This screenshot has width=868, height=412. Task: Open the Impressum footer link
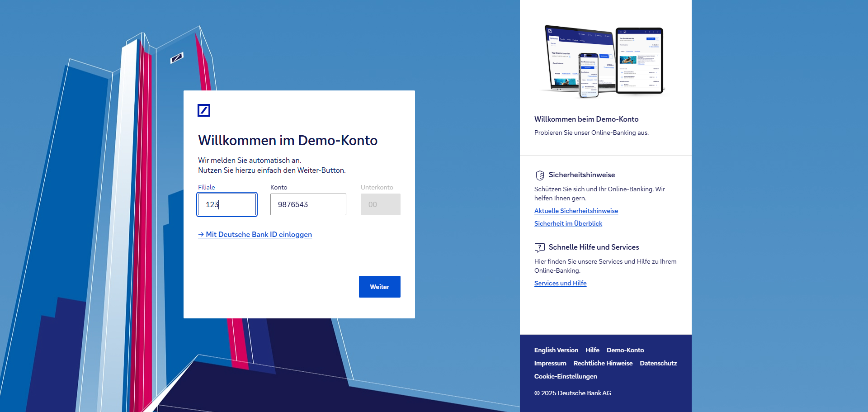550,363
